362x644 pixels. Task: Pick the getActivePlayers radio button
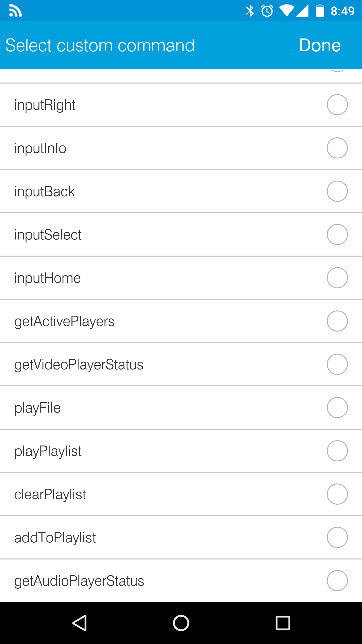click(337, 321)
